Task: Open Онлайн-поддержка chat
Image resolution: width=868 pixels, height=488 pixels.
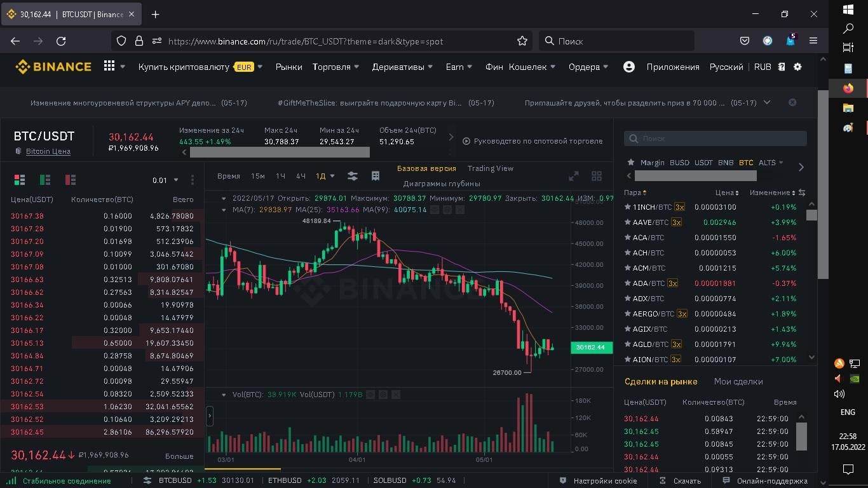Action: click(x=766, y=481)
